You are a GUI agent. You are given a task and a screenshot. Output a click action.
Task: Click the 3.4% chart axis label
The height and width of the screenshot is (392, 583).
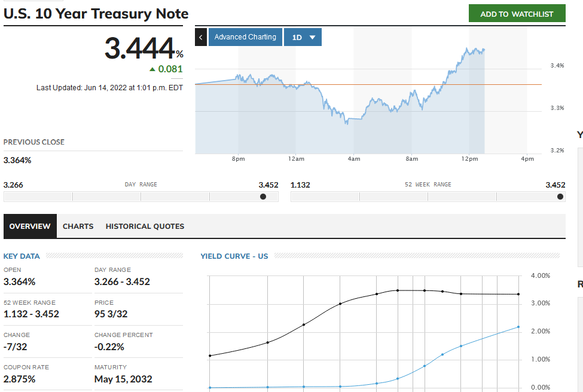click(557, 65)
